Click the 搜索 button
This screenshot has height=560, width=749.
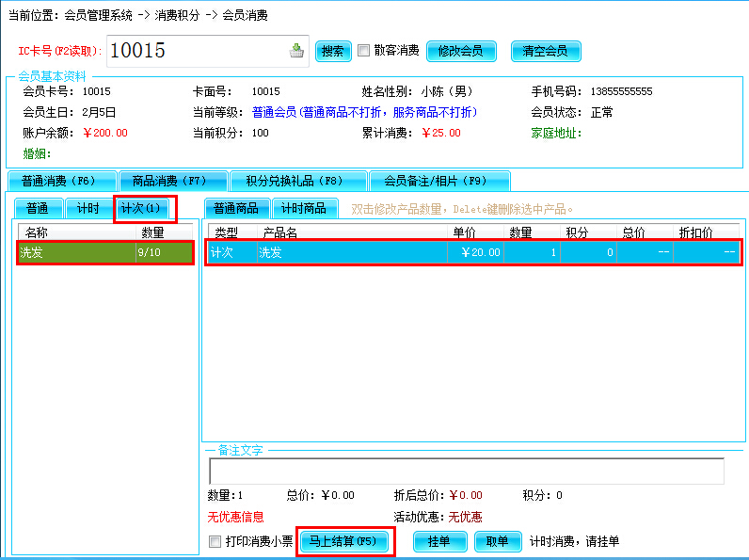[333, 51]
